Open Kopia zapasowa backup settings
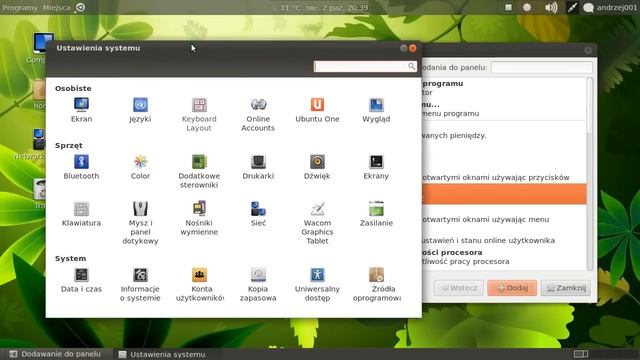The width and height of the screenshot is (640, 360). click(258, 284)
